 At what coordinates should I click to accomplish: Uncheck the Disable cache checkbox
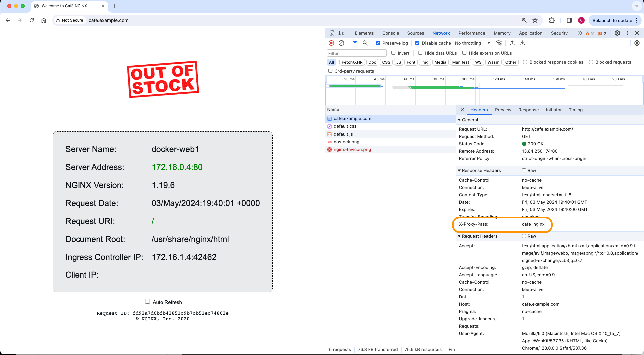[417, 43]
